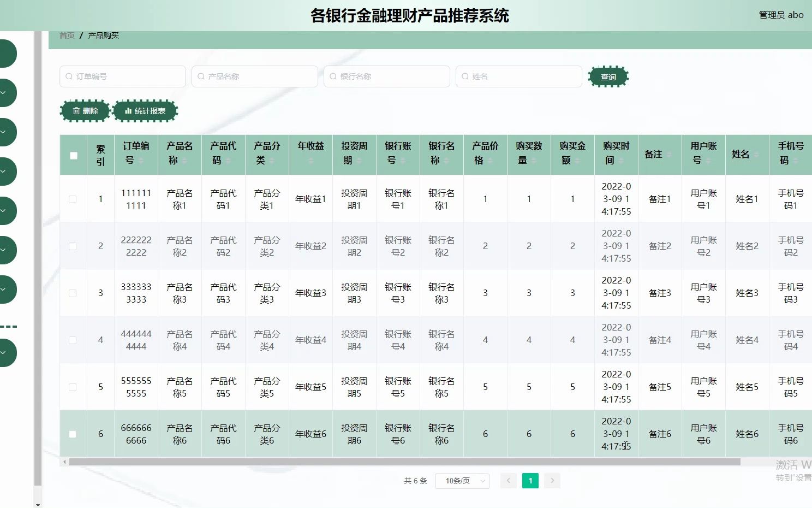Click the horizontal scrollbar left arrow
The height and width of the screenshot is (508, 812).
pyautogui.click(x=64, y=462)
